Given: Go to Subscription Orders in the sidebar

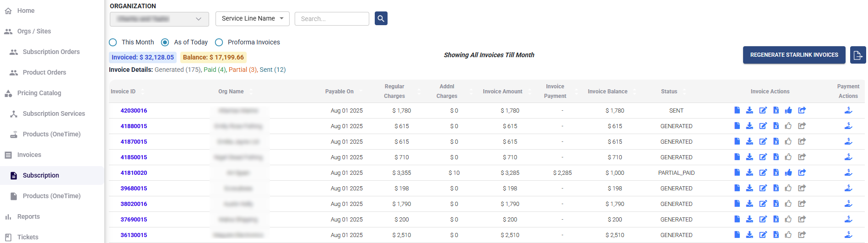Looking at the screenshot, I should point(51,52).
